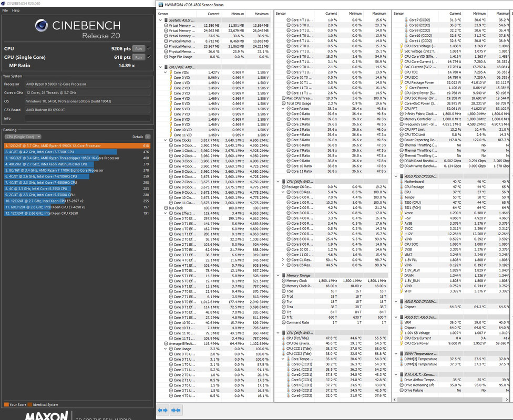Click the Core 5 VID lightning icon
Screen dimensions: 513x420
pyautogui.click(x=171, y=104)
